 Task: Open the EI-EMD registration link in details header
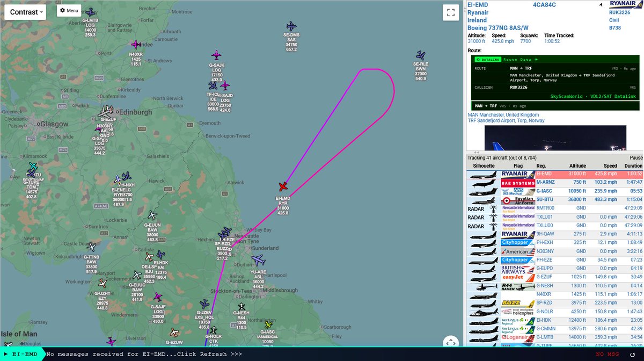point(477,5)
